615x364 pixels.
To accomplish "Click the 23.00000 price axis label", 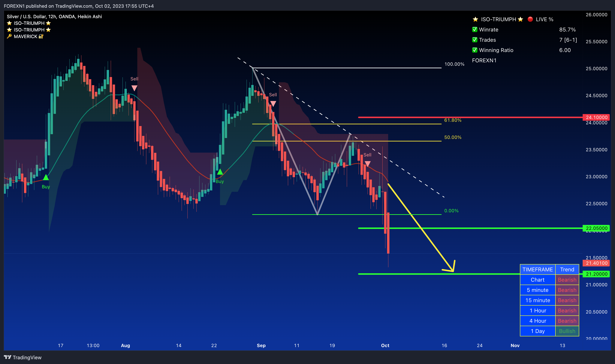I will [x=597, y=177].
